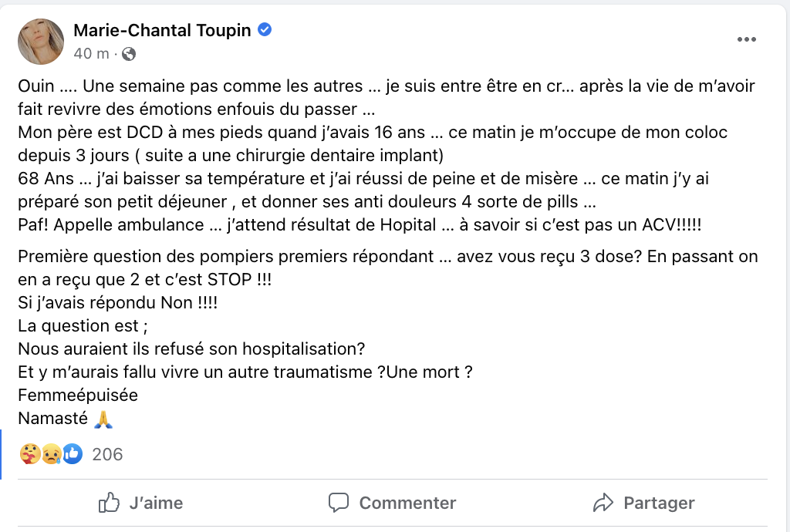Like the post with J'aime label
The width and height of the screenshot is (790, 532).
pyautogui.click(x=156, y=503)
